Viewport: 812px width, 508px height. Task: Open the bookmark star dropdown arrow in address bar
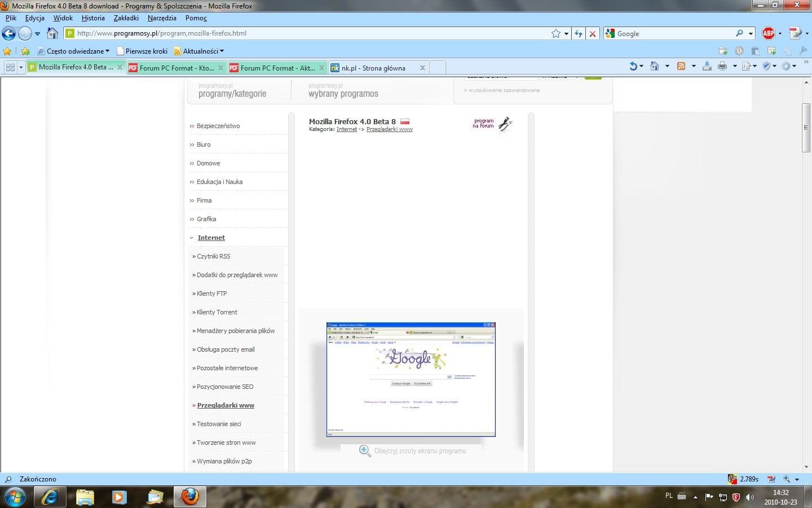(x=566, y=34)
